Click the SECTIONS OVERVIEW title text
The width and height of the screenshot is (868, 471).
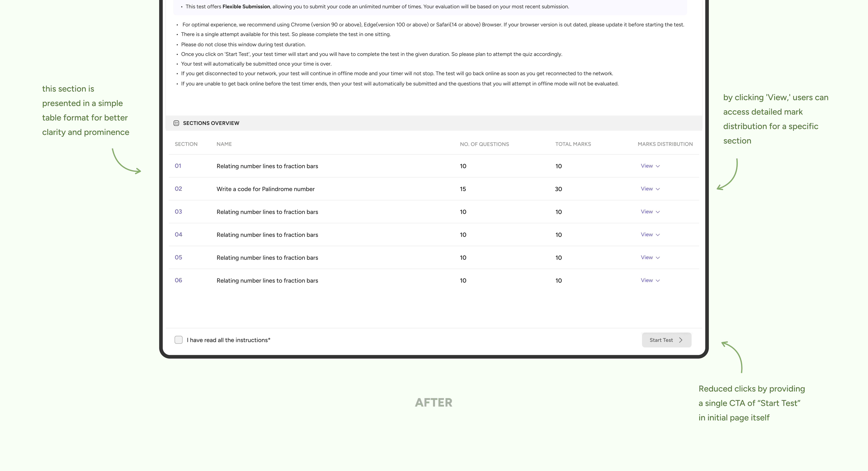click(211, 123)
